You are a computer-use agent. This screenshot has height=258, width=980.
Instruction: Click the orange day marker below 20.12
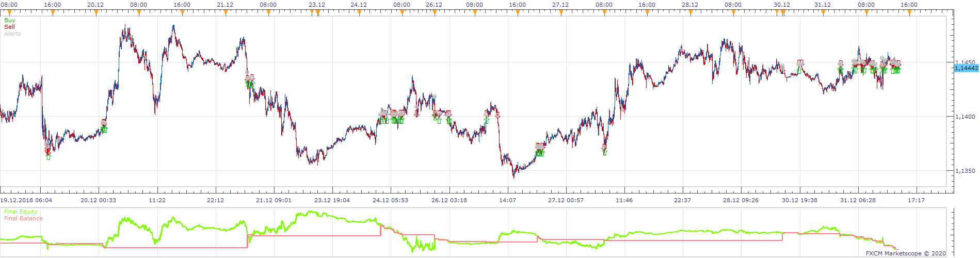[96, 13]
